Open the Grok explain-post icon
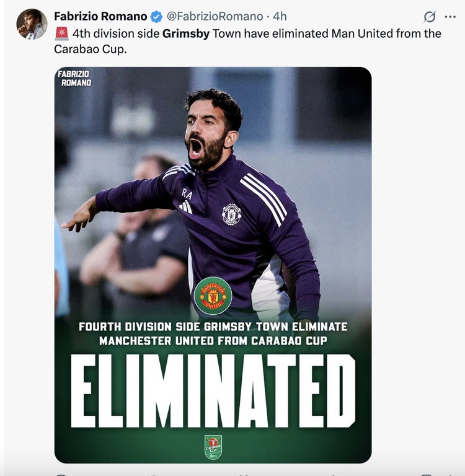 click(x=430, y=17)
